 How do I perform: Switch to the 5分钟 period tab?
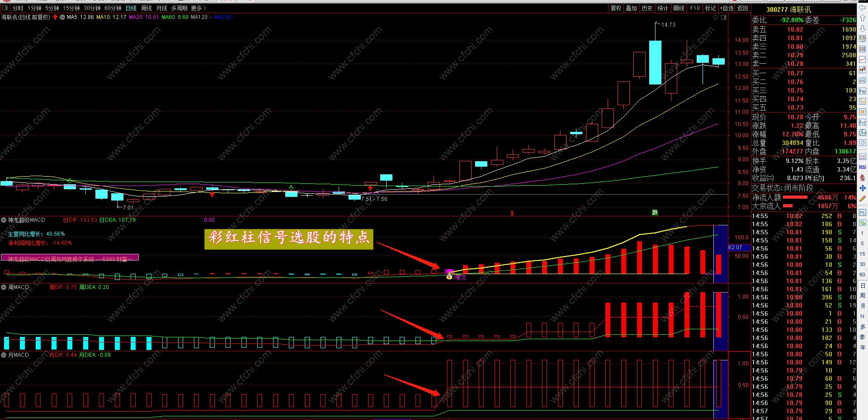point(52,8)
